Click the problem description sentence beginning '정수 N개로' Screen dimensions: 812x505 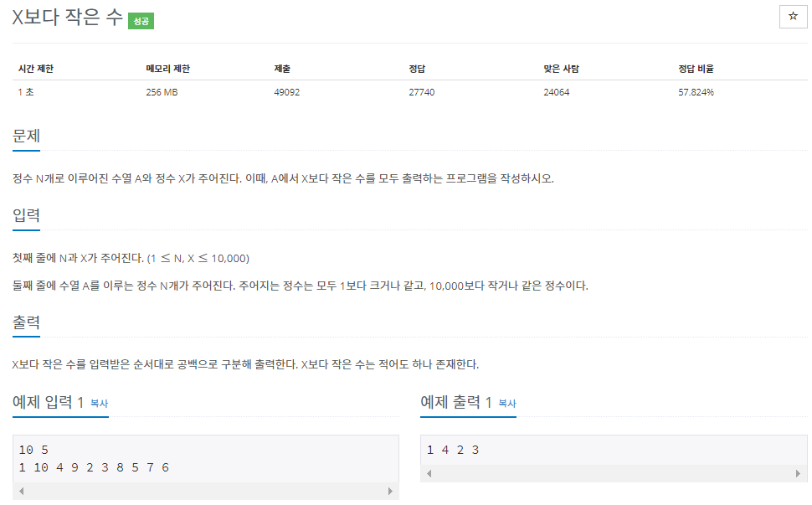(x=283, y=178)
